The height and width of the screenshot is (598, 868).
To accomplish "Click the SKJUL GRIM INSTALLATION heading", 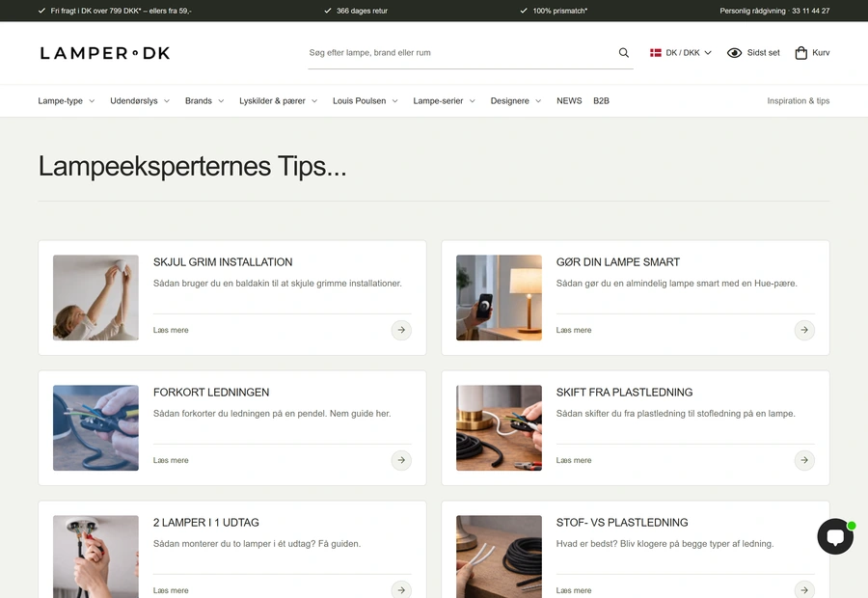I will [223, 262].
